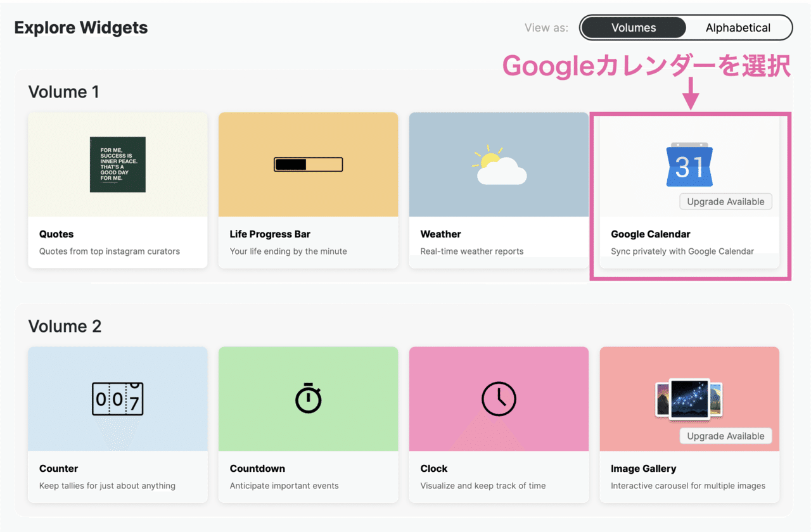Click the Volume 1 section heading

63,92
